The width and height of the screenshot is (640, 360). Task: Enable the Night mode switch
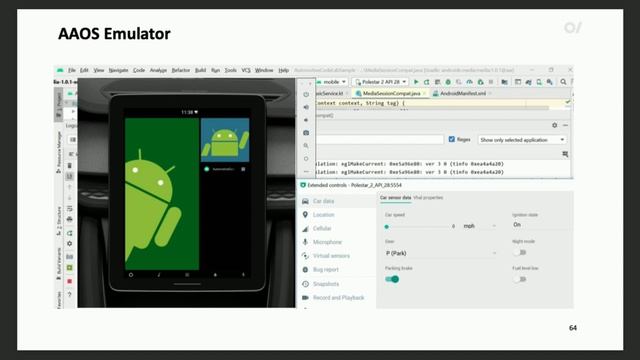(x=520, y=253)
